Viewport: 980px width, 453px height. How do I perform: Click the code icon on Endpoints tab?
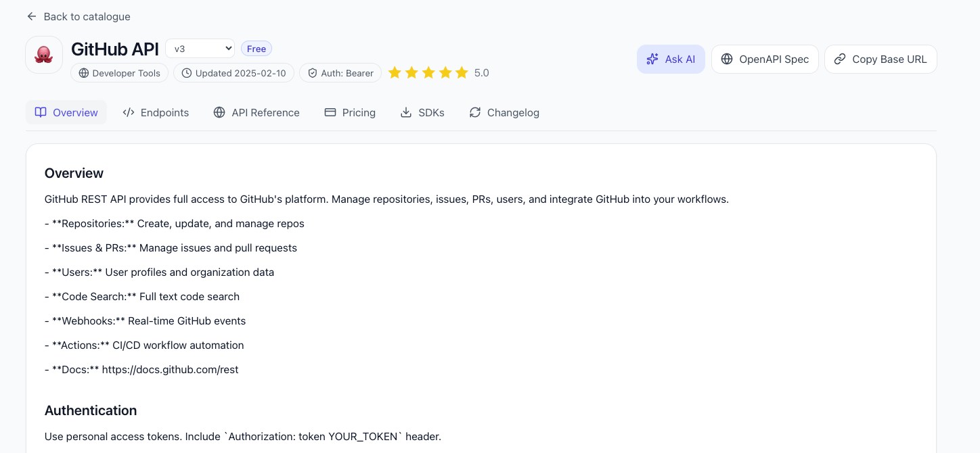(128, 112)
